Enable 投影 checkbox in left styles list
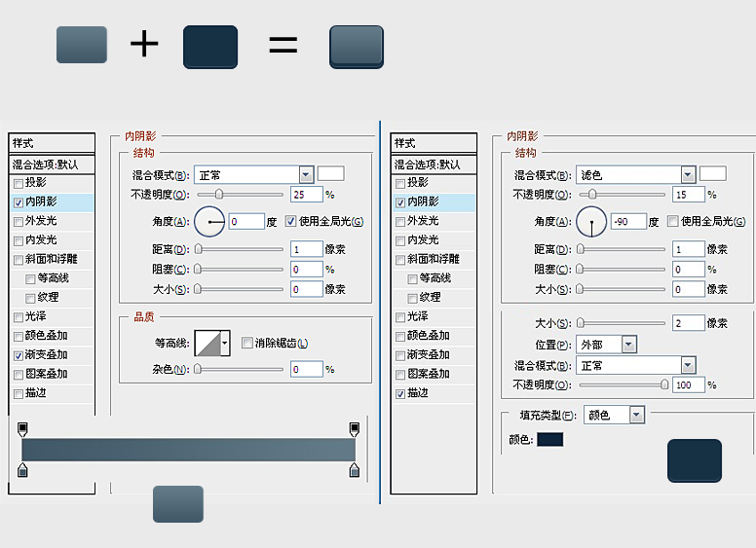 tap(19, 183)
